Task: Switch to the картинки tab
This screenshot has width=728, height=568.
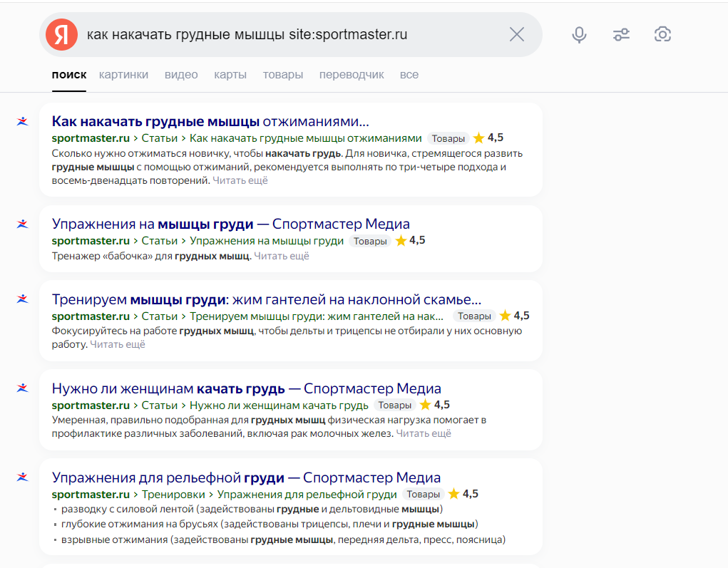Action: (x=123, y=74)
